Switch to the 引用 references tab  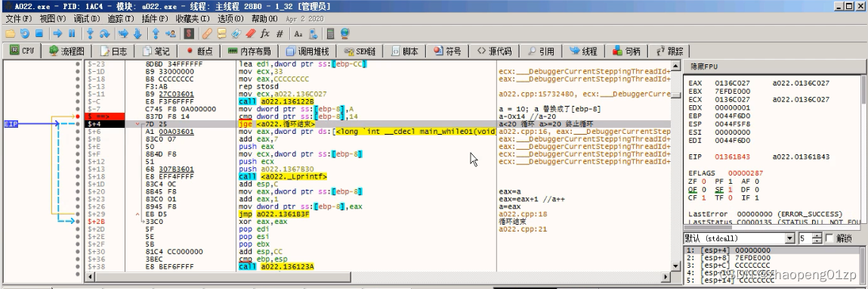[541, 51]
